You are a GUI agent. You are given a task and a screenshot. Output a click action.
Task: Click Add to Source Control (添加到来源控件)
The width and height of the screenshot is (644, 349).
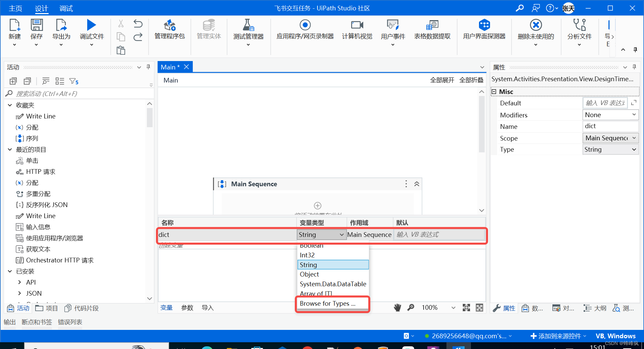click(x=558, y=336)
